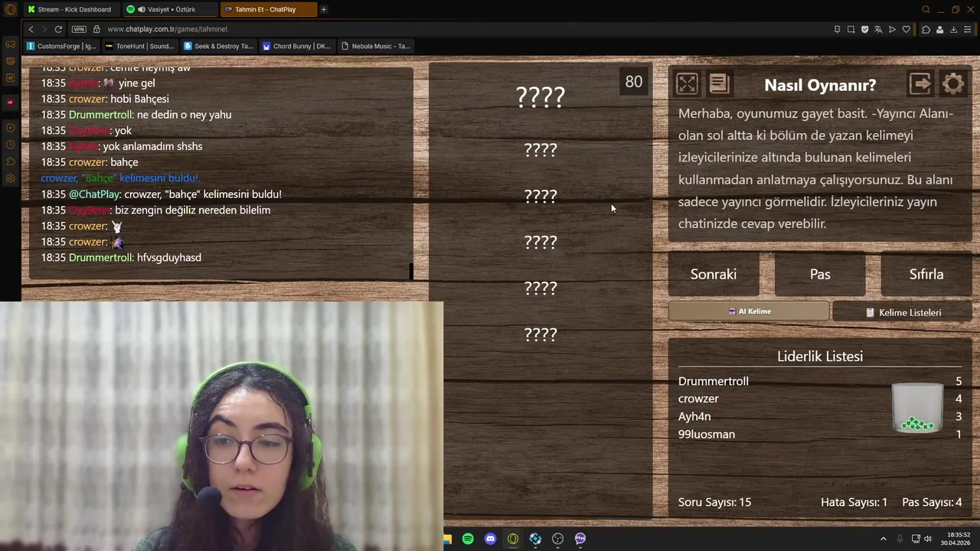Click the chat message 'hfvsgduyhasd'
This screenshot has width=980, height=551.
(x=169, y=258)
